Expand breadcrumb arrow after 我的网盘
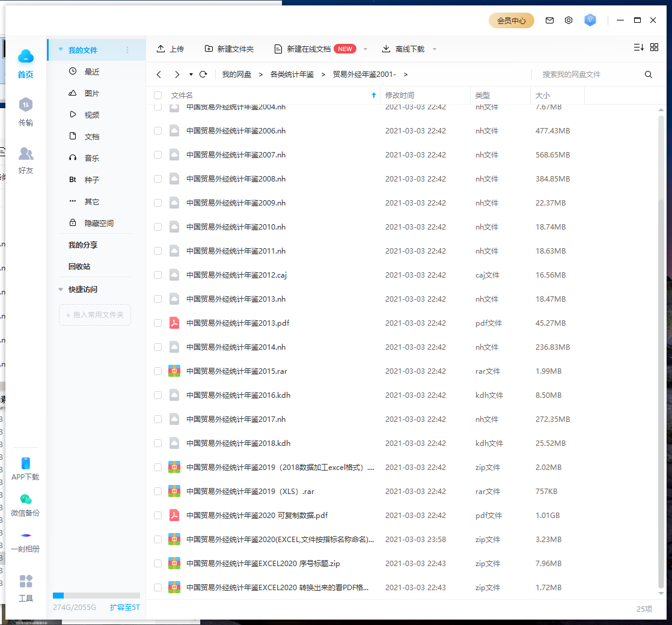The height and width of the screenshot is (625, 672). click(261, 75)
